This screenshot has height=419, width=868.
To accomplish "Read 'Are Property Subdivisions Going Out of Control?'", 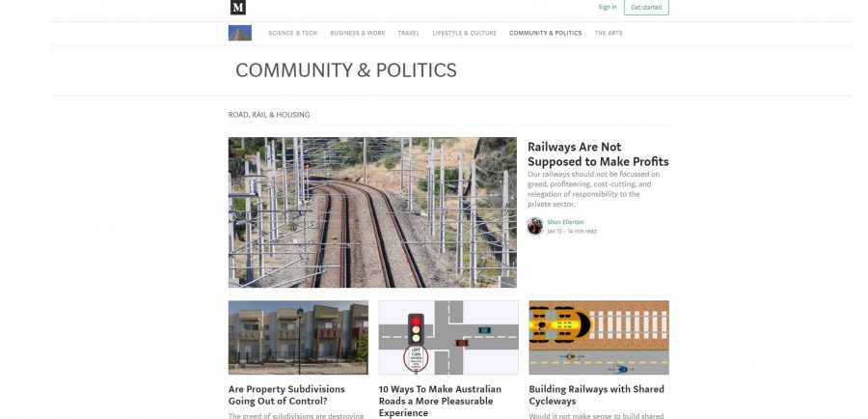I will point(286,395).
